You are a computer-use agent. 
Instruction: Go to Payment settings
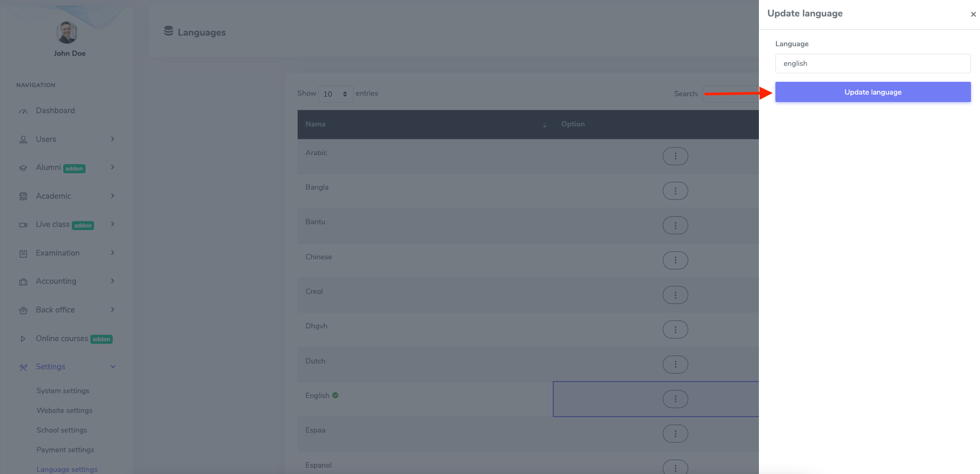coord(65,450)
